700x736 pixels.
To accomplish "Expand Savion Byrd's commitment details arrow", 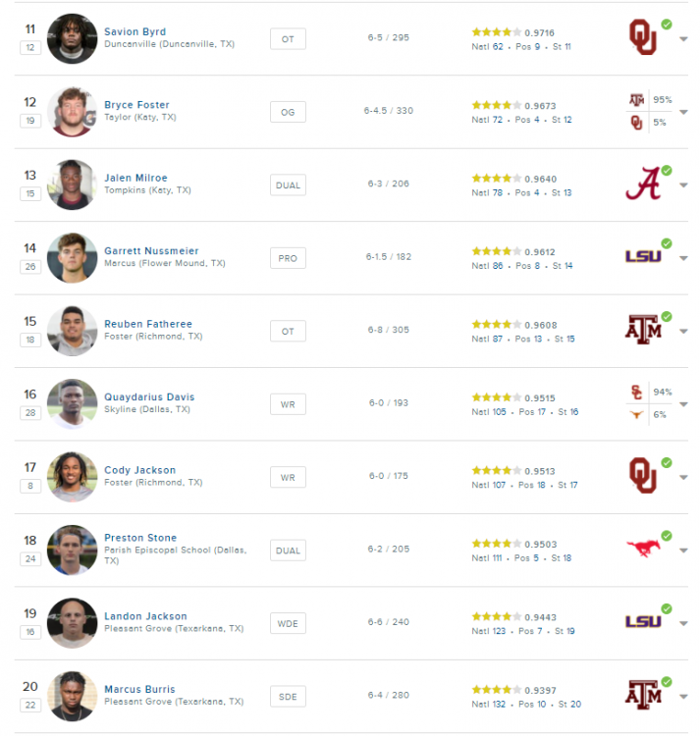I will tap(683, 39).
